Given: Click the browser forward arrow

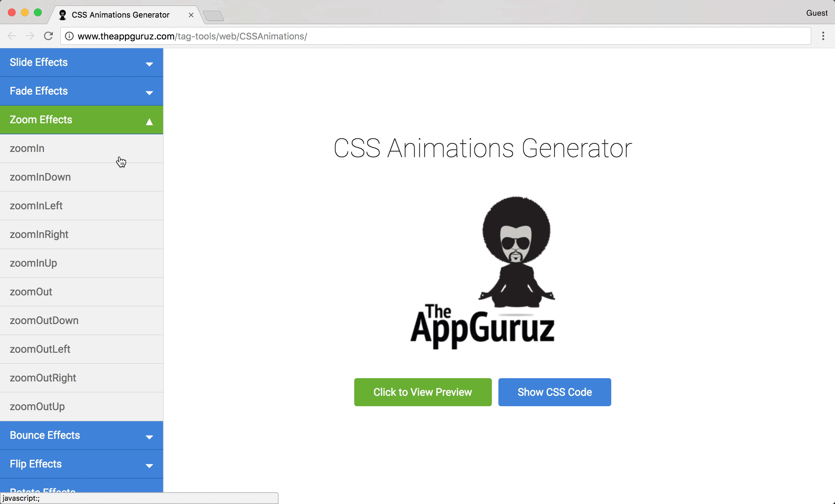Looking at the screenshot, I should [x=30, y=36].
